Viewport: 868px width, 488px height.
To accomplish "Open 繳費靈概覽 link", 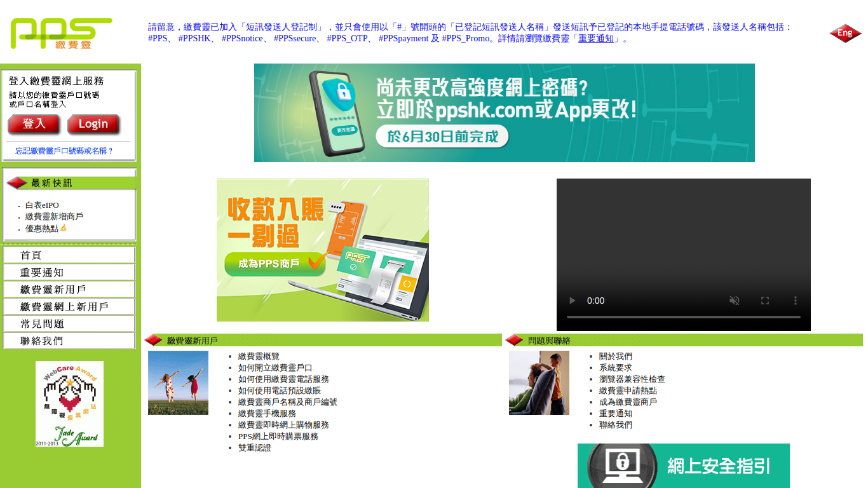I will 259,356.
